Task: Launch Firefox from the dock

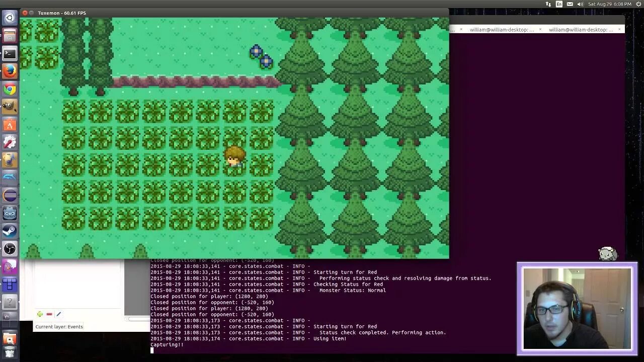Action: pos(10,71)
